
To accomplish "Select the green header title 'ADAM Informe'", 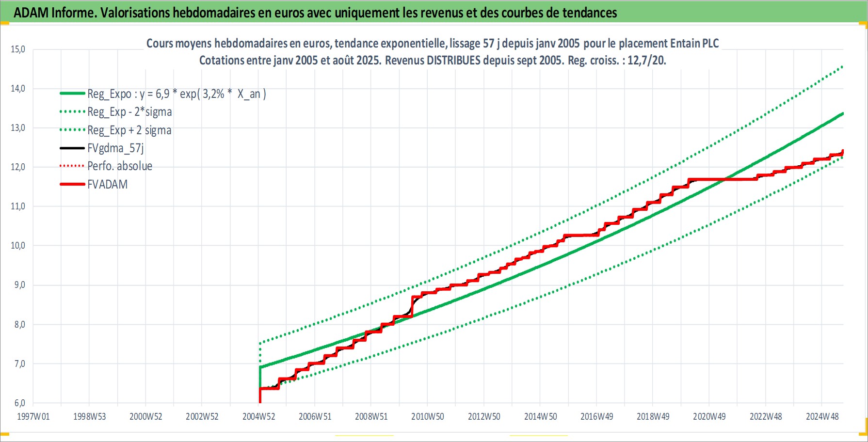I will point(55,13).
